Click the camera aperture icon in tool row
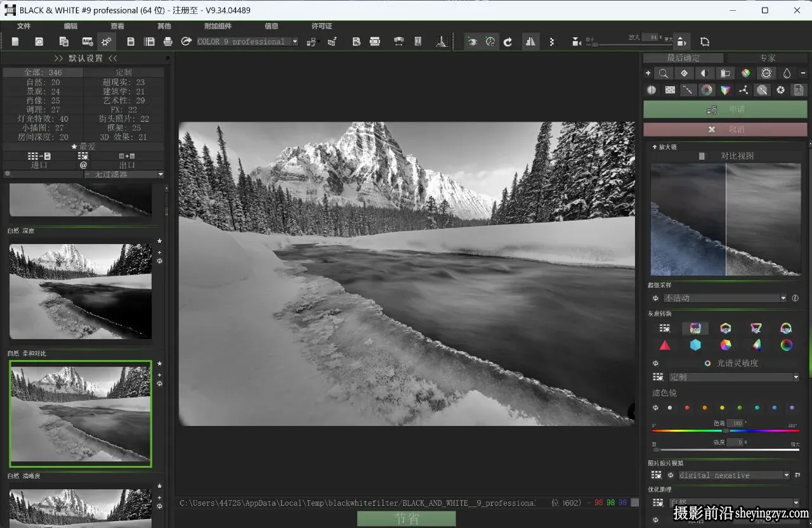The width and height of the screenshot is (812, 528). (781, 91)
